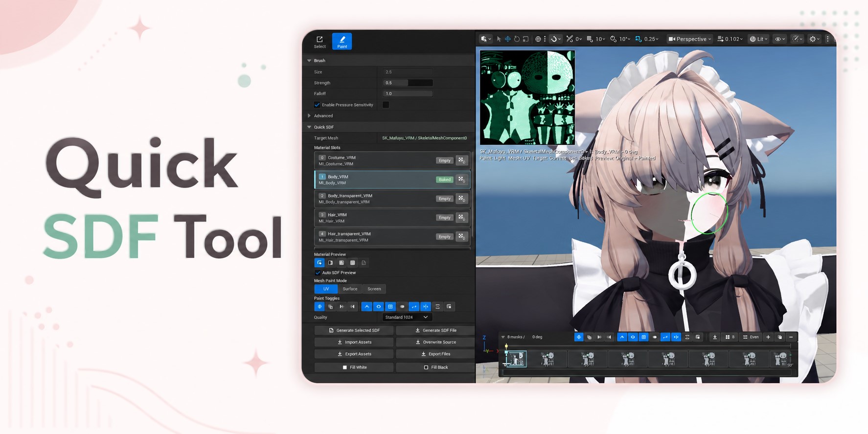
Task: Open the rotation snap 10° dropdown
Action: coord(620,39)
